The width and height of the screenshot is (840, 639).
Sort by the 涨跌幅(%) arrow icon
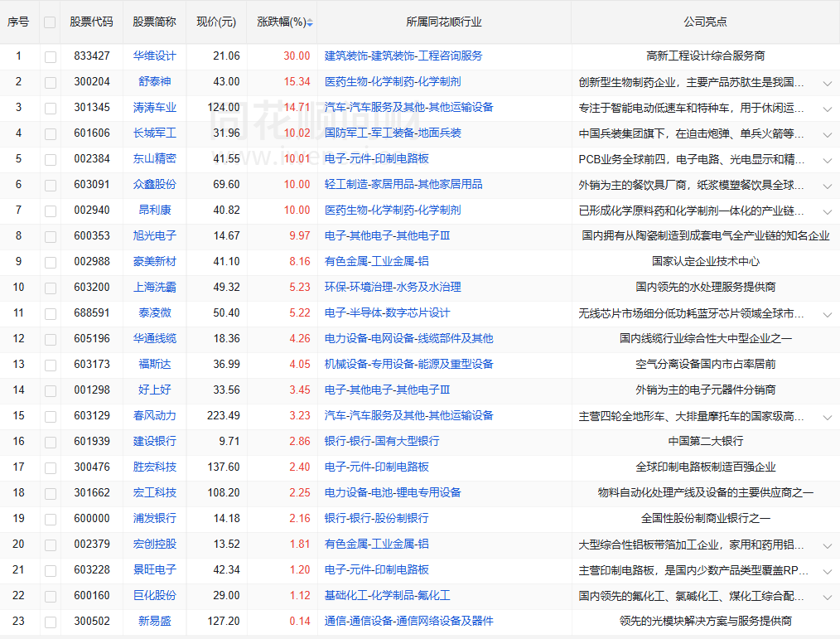310,22
